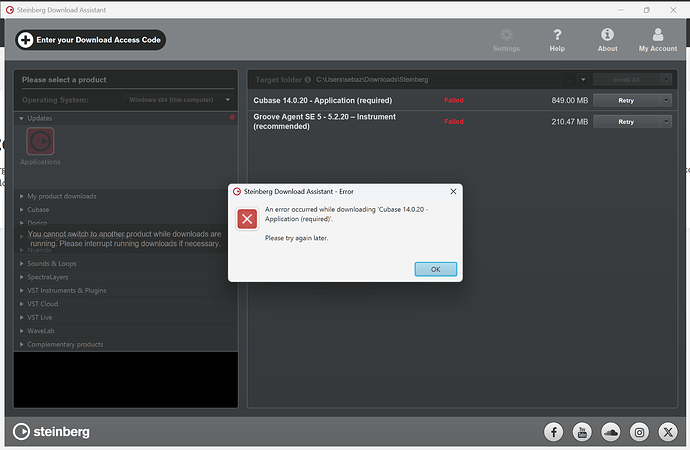
Task: Open Steinberg X (Twitter) icon
Action: pos(668,432)
